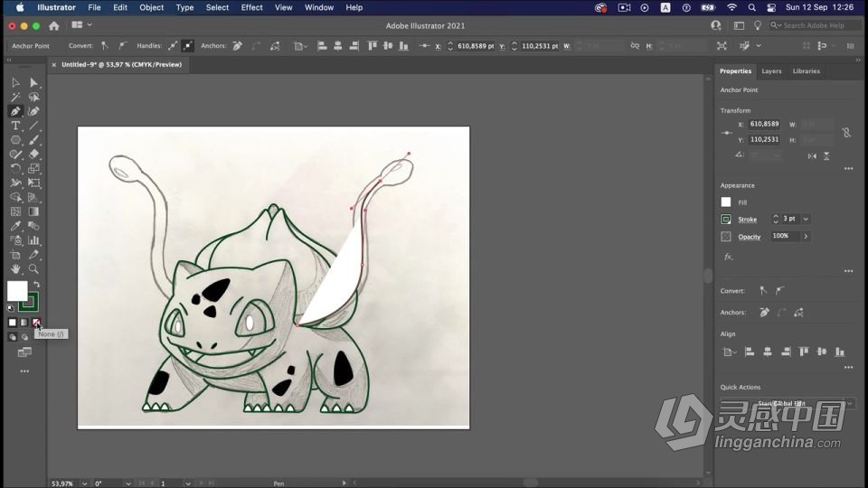
Task: Open the Window menu
Action: (x=319, y=8)
